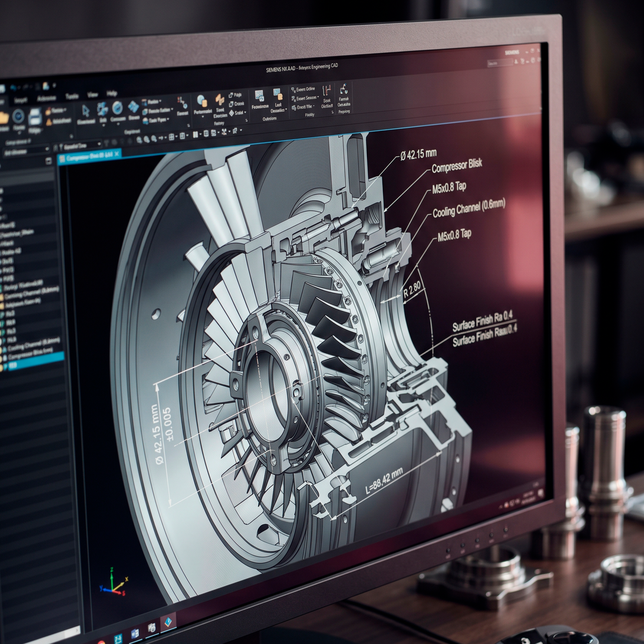This screenshot has width=644, height=644.
Task: Open the View menu tab
Action: tap(92, 95)
